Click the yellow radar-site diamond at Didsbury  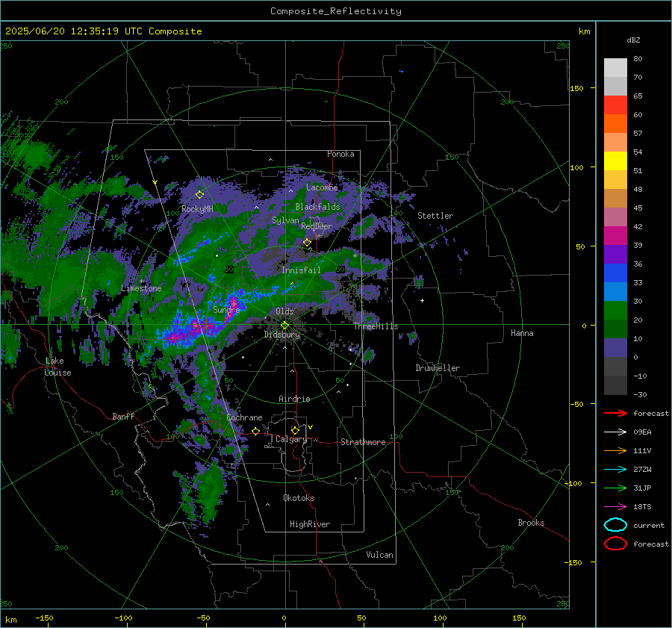pos(284,326)
